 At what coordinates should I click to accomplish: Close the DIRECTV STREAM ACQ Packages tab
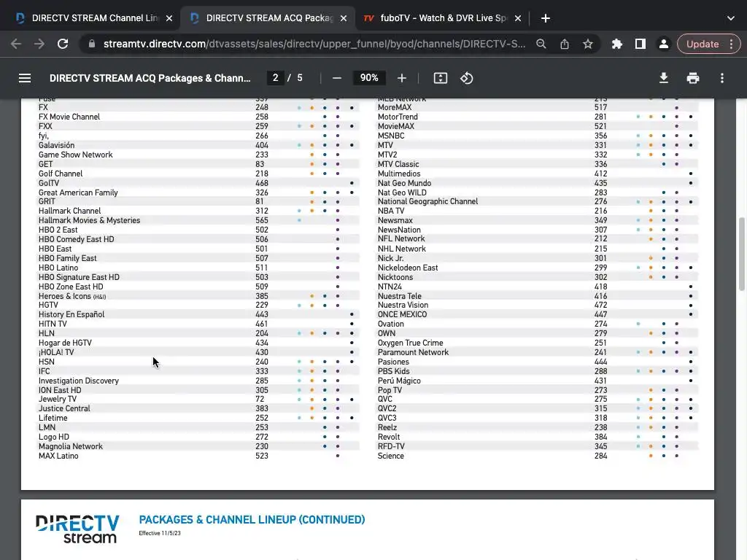pyautogui.click(x=344, y=18)
